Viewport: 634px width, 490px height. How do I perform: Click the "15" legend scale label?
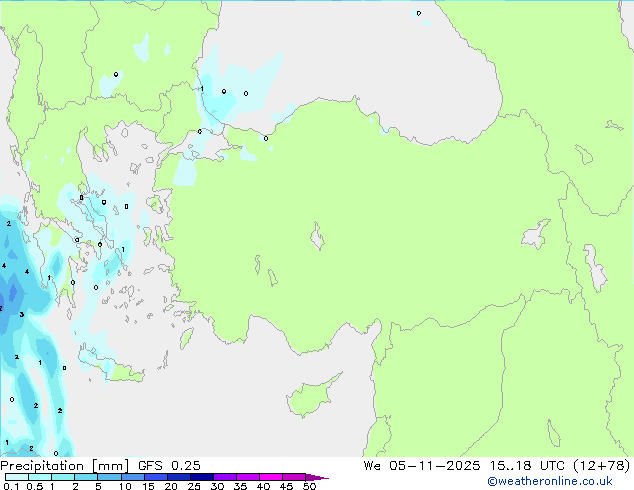click(148, 486)
